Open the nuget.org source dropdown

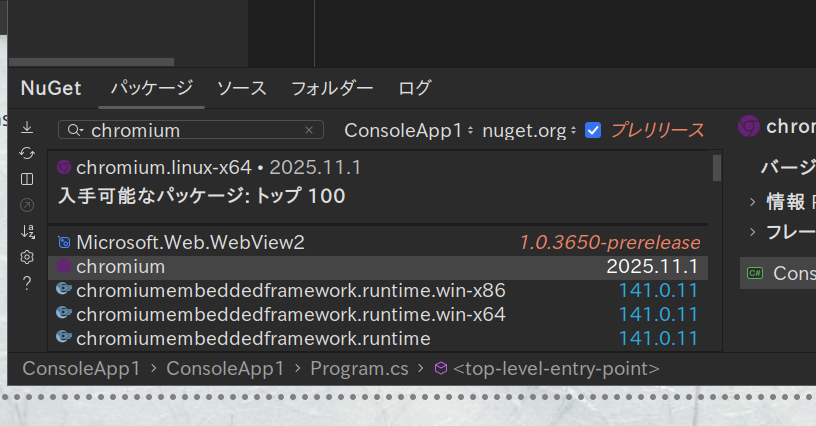(x=529, y=130)
